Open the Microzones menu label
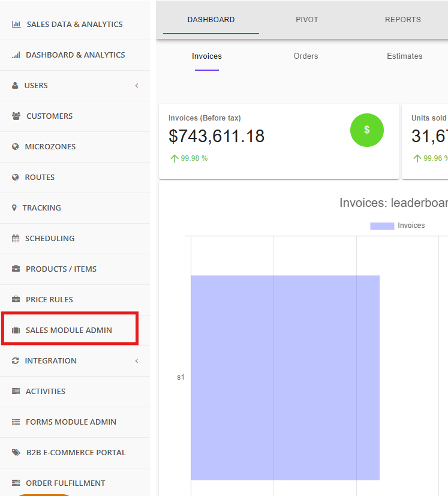The width and height of the screenshot is (448, 496). [50, 147]
